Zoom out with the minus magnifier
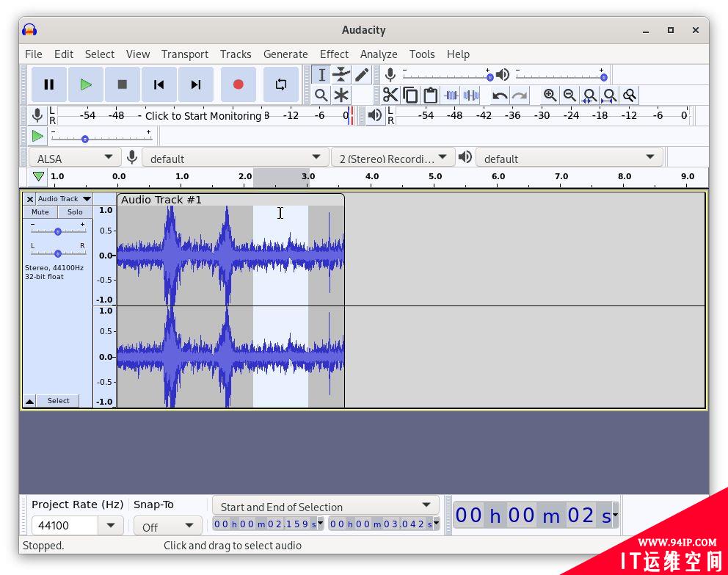This screenshot has width=728, height=575. point(569,95)
